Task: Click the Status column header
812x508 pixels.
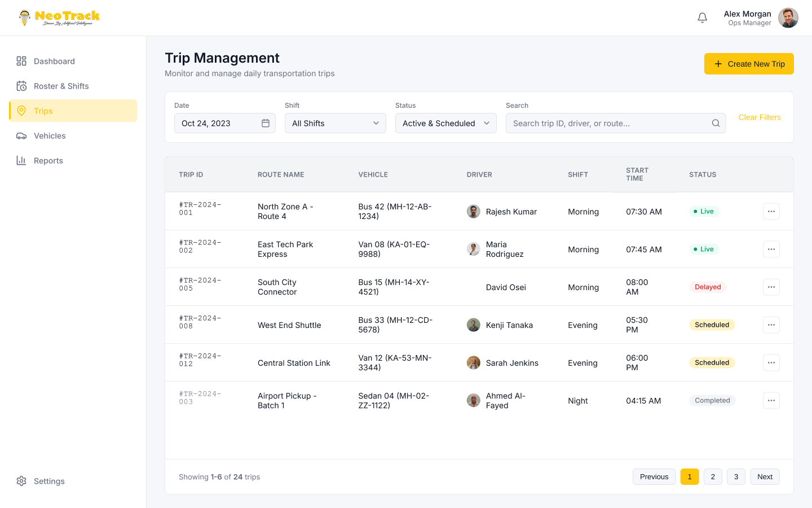Action: click(x=703, y=174)
